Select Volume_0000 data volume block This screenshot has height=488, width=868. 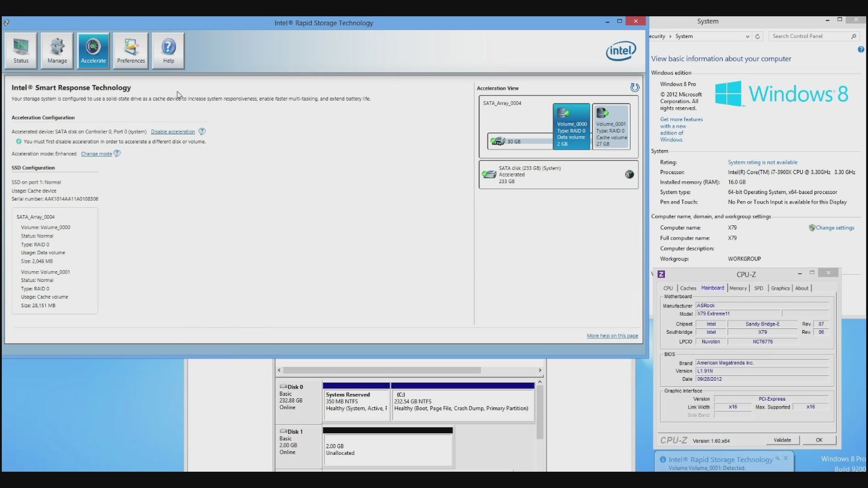(571, 127)
